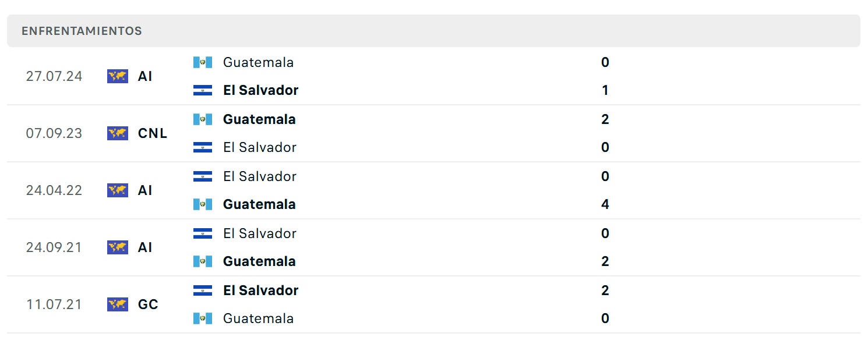
Task: Click the score 4 for Guatemala
Action: coord(605,204)
